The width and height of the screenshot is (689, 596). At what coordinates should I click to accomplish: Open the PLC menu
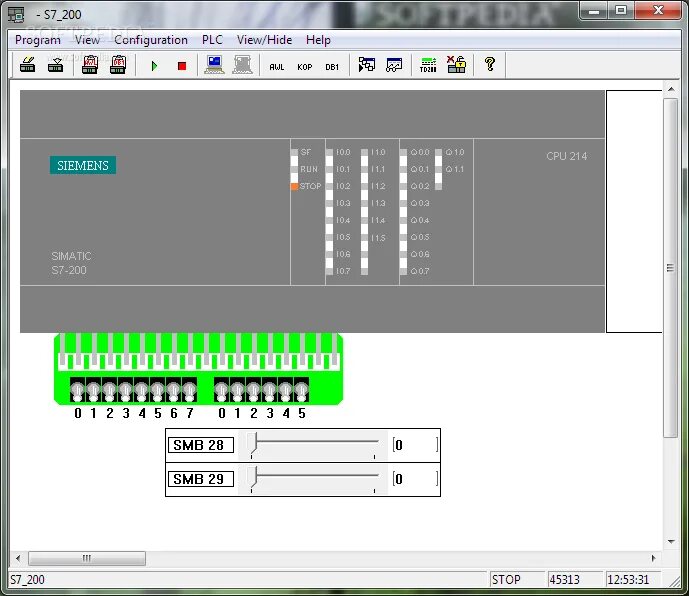click(x=212, y=40)
